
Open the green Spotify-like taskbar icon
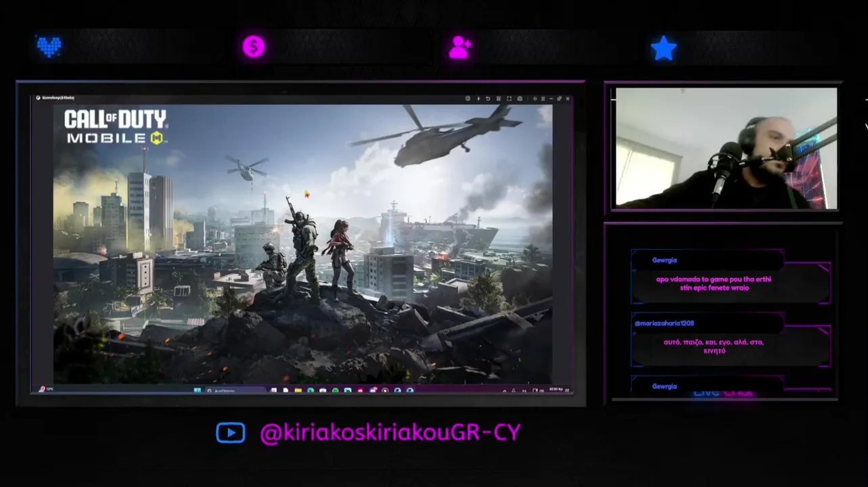(x=335, y=390)
